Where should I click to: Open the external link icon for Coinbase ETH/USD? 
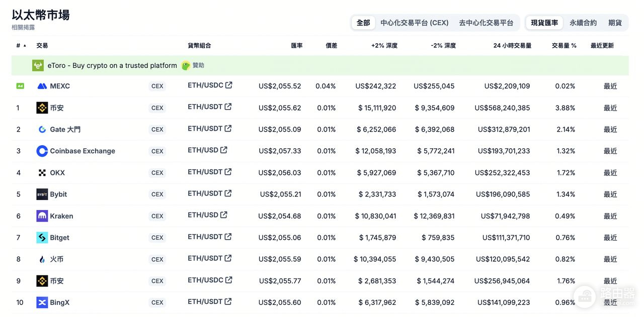coord(224,150)
